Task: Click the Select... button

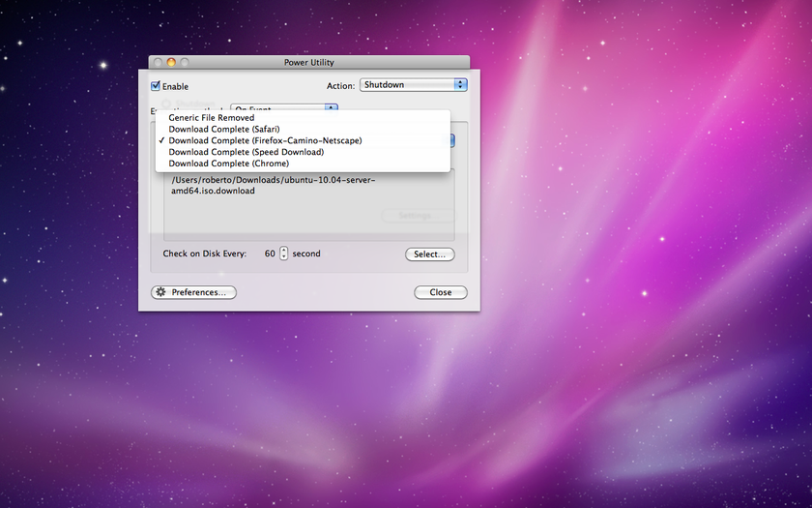Action: (x=430, y=254)
